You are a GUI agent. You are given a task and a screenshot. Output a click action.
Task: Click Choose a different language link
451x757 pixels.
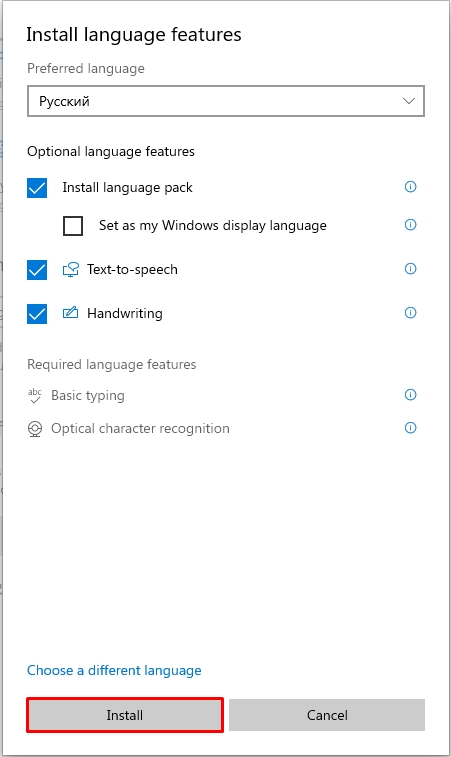114,670
